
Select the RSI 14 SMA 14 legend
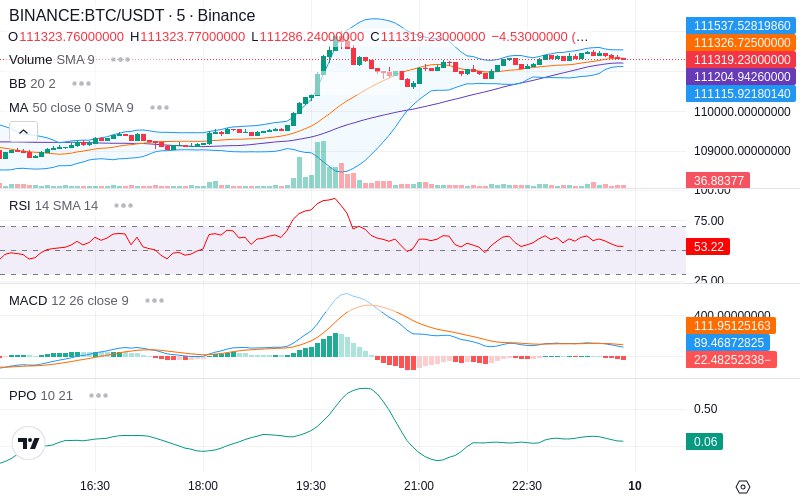click(54, 206)
